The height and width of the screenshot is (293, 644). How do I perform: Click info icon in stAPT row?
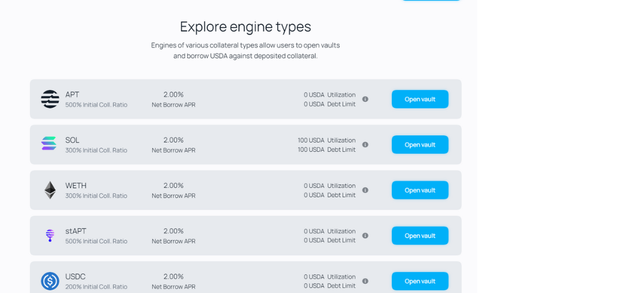coord(365,236)
